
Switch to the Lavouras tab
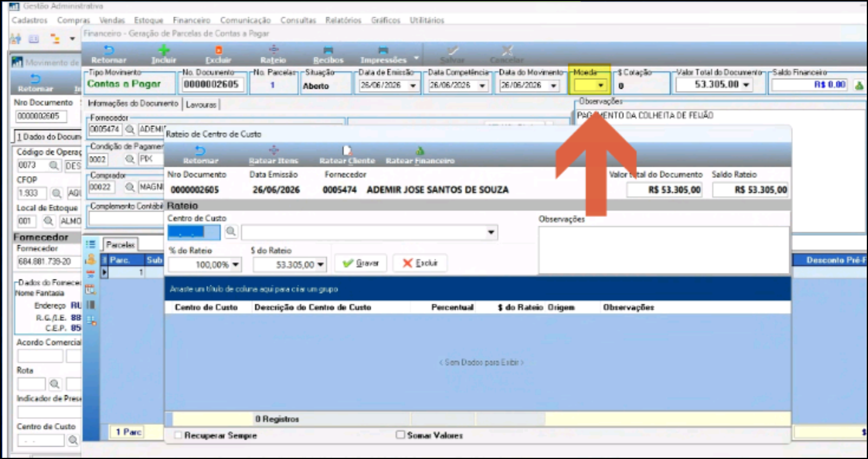click(x=201, y=105)
